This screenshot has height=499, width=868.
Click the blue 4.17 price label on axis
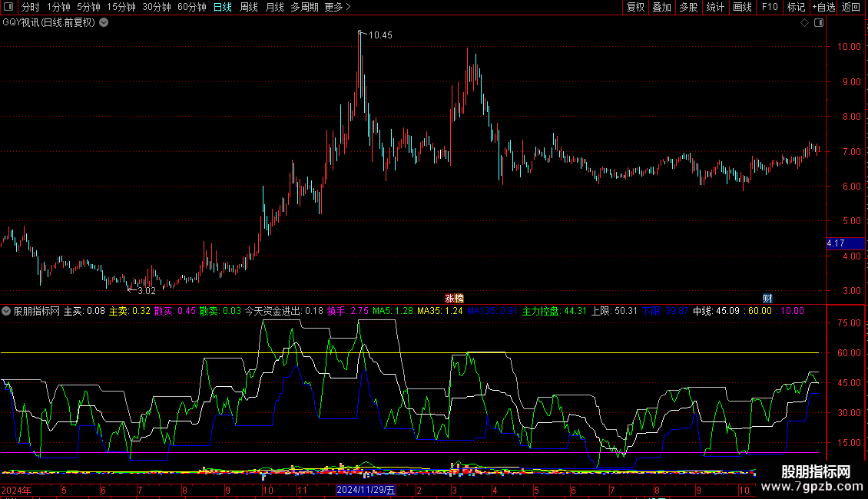coord(845,243)
